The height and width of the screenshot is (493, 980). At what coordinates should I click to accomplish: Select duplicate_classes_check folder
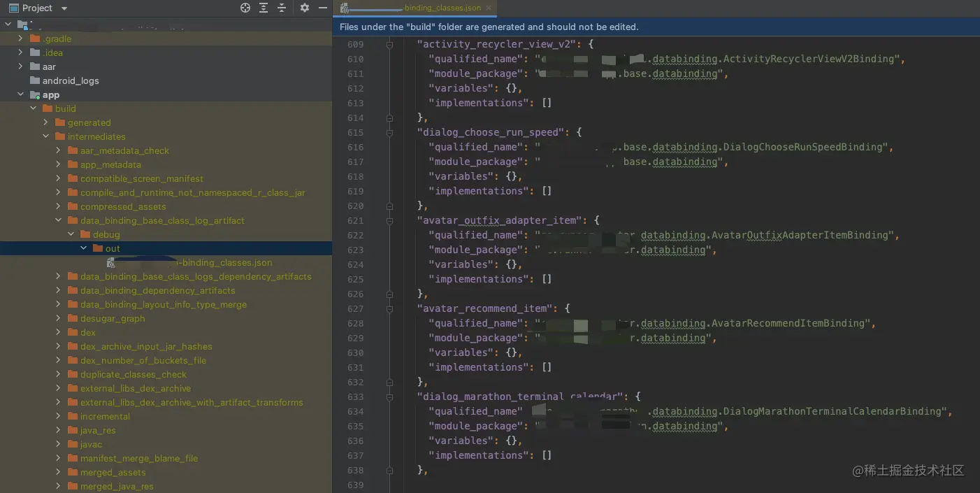(134, 374)
